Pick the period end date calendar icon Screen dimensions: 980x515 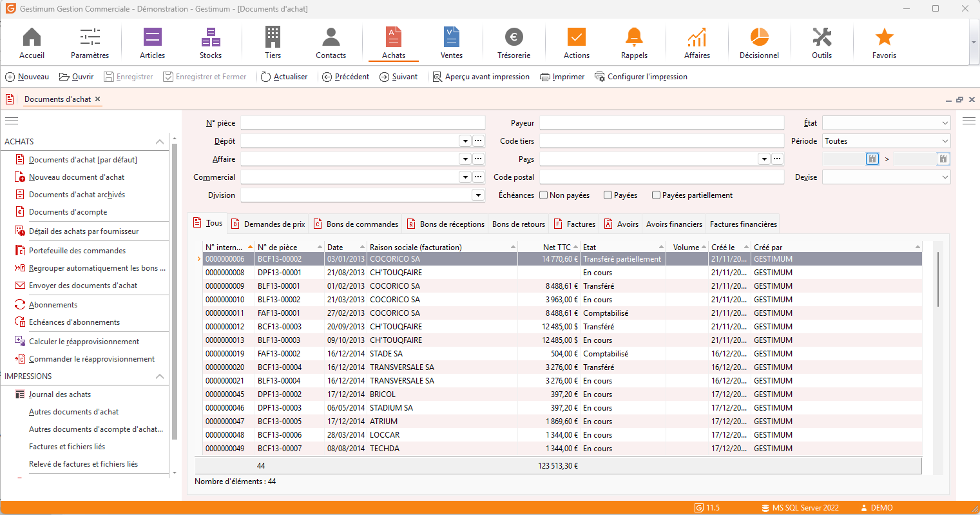coord(943,159)
